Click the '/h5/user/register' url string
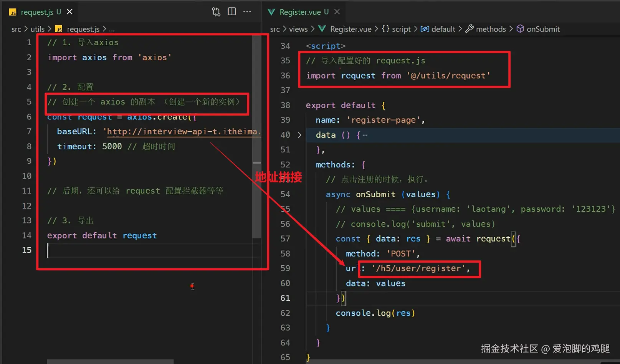Viewport: 620px width, 364px height. [x=418, y=269]
